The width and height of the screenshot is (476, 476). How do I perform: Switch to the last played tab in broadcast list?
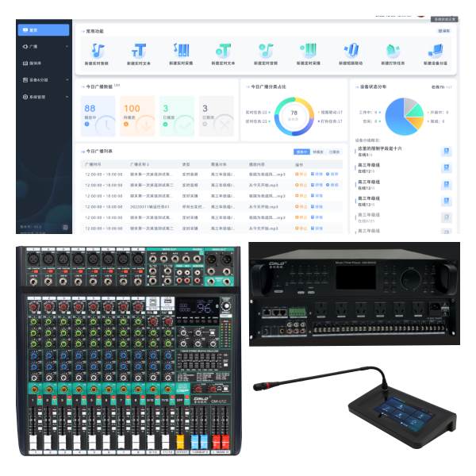[334, 152]
